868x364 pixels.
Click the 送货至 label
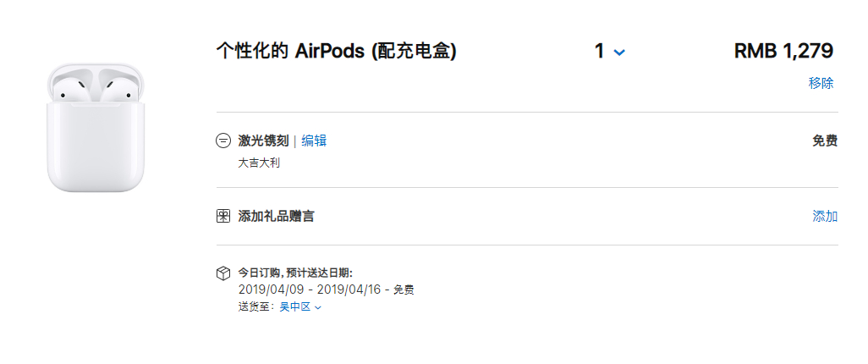click(255, 306)
